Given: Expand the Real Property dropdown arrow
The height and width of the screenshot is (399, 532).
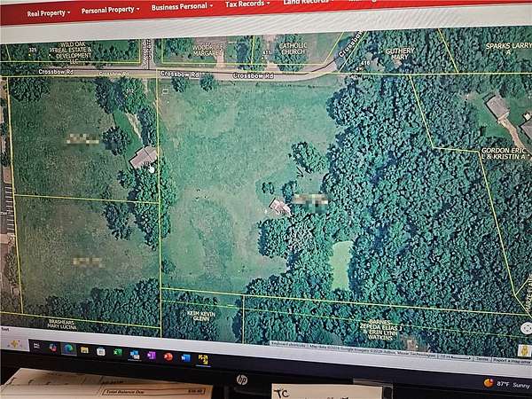Looking at the screenshot, I should 68,12.
